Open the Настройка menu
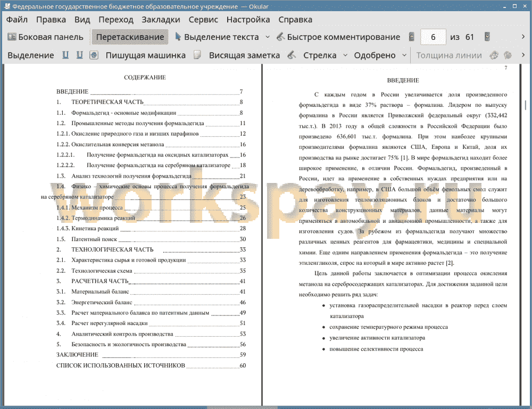The width and height of the screenshot is (532, 409). pyautogui.click(x=248, y=20)
